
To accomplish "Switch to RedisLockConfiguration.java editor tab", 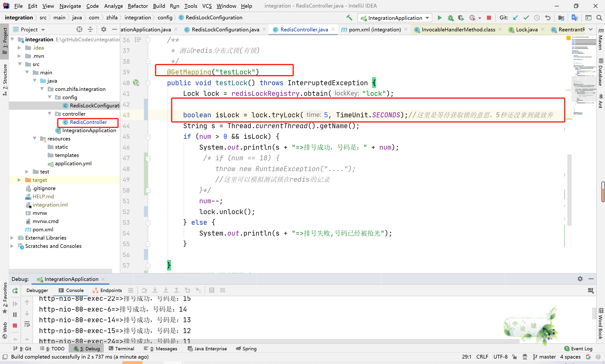I will [x=225, y=30].
